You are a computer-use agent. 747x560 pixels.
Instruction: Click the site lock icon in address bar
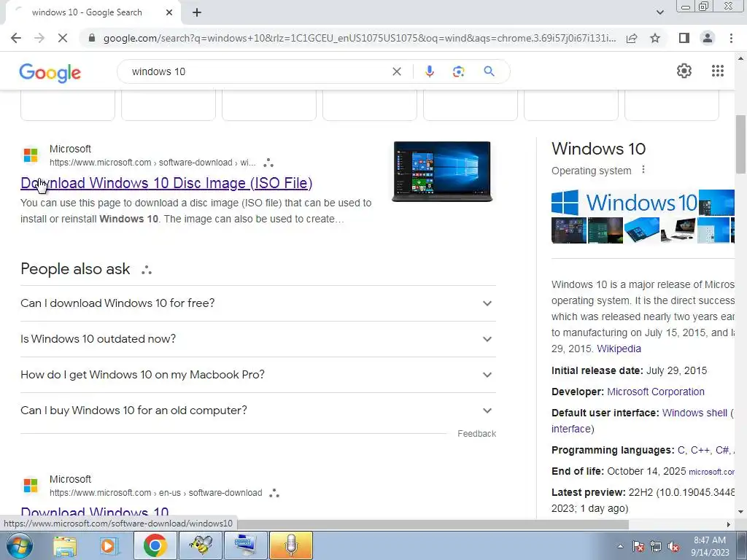pyautogui.click(x=92, y=38)
